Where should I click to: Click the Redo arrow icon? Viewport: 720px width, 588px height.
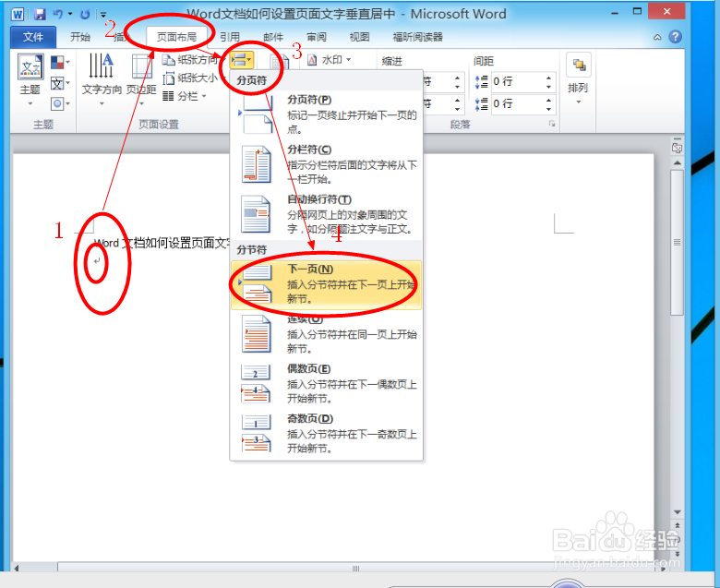click(x=85, y=14)
